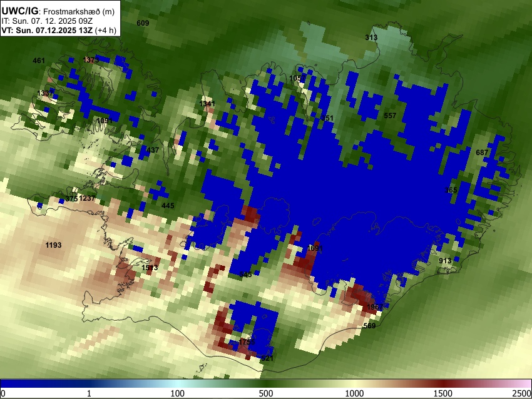Click the map value 313
532x399 pixels.
(371, 38)
